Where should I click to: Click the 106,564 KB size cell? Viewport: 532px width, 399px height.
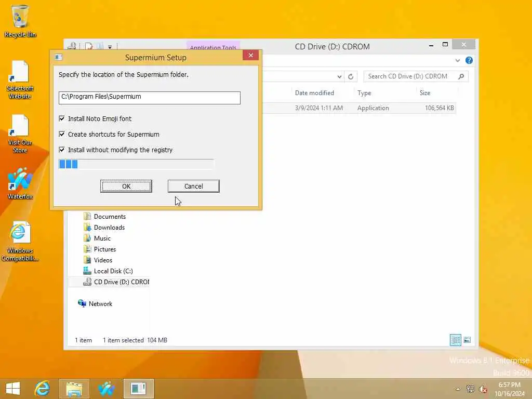click(439, 108)
